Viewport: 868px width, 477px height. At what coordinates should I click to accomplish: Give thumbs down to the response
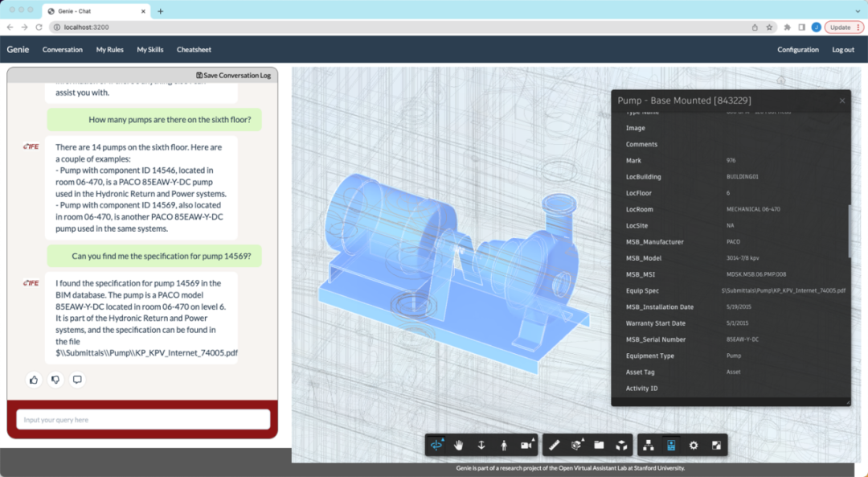55,380
